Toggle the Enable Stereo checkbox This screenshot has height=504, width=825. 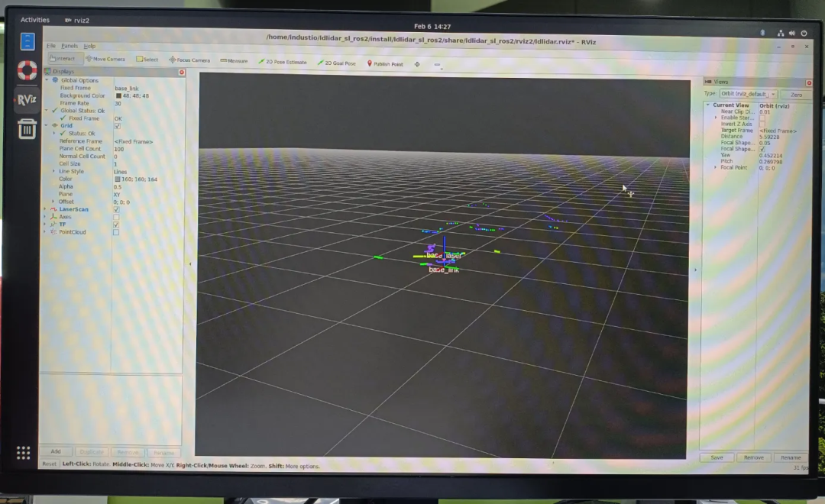[762, 118]
